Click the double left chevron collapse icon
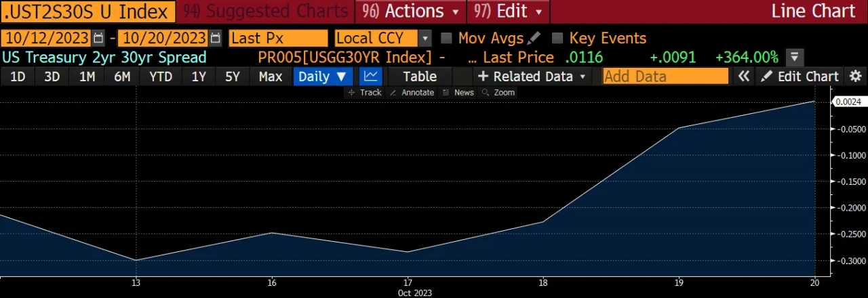This screenshot has width=868, height=298. (x=744, y=77)
